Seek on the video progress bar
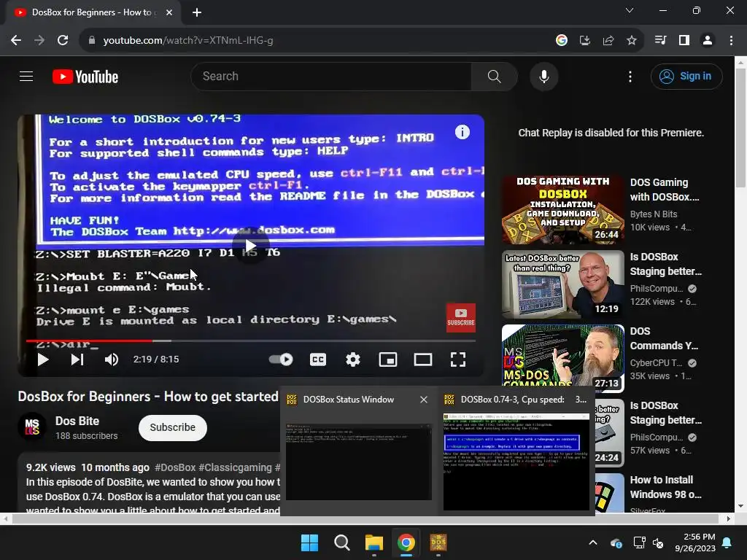747x560 pixels. click(x=251, y=341)
